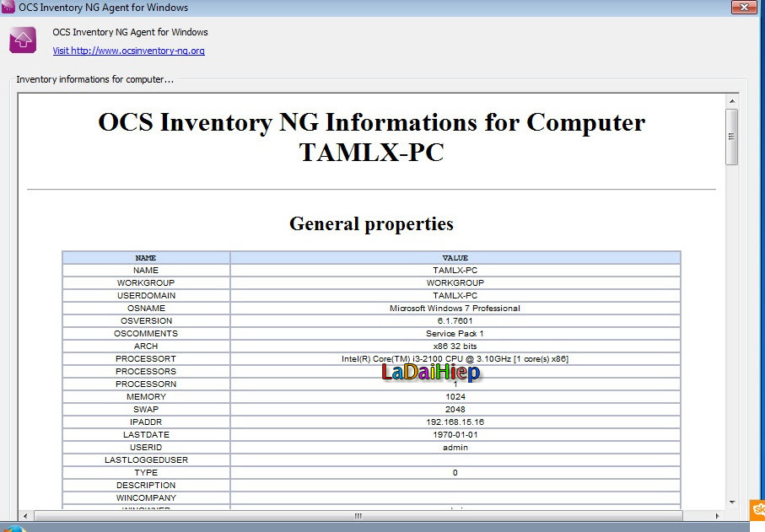This screenshot has width=765, height=532.
Task: Click the WINCOMPANY label cell
Action: tap(146, 498)
